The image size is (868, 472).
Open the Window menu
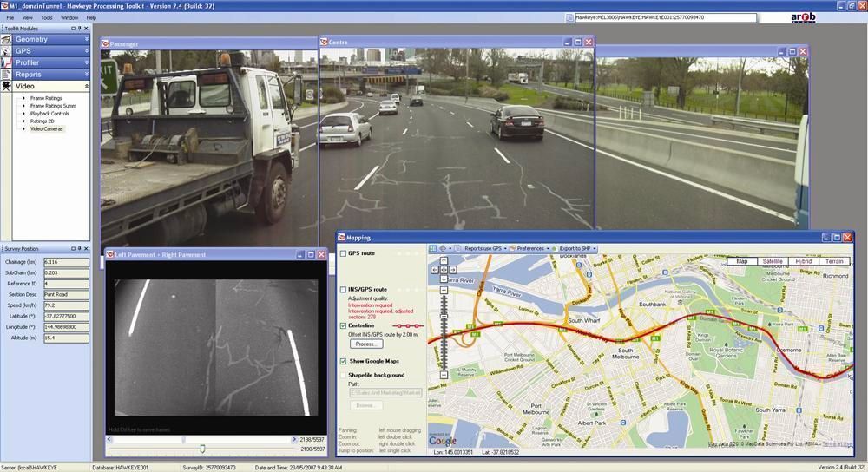click(69, 17)
